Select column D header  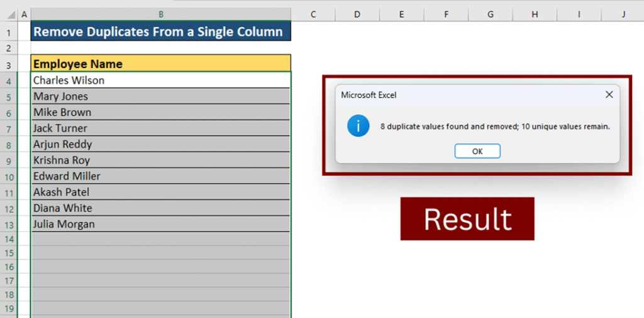(x=357, y=14)
